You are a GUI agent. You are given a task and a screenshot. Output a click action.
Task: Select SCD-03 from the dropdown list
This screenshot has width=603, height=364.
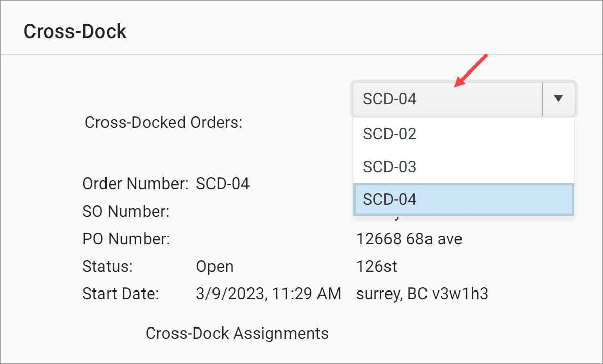(389, 166)
